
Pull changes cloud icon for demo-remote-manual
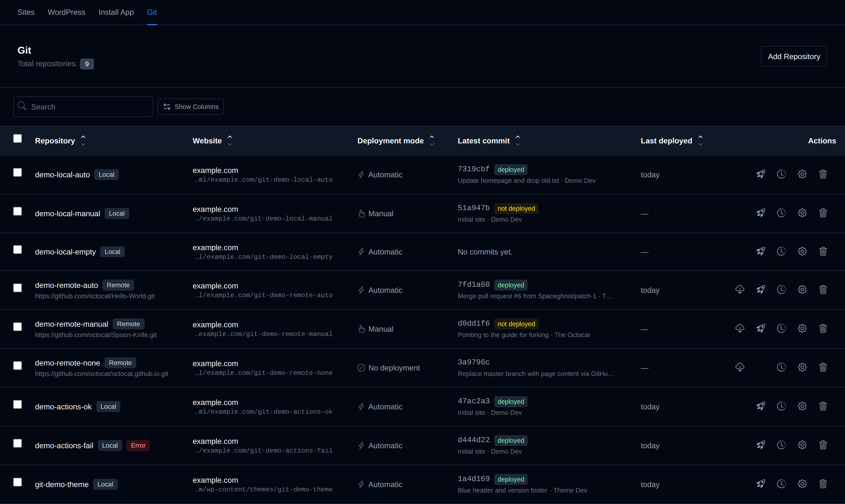pos(740,328)
